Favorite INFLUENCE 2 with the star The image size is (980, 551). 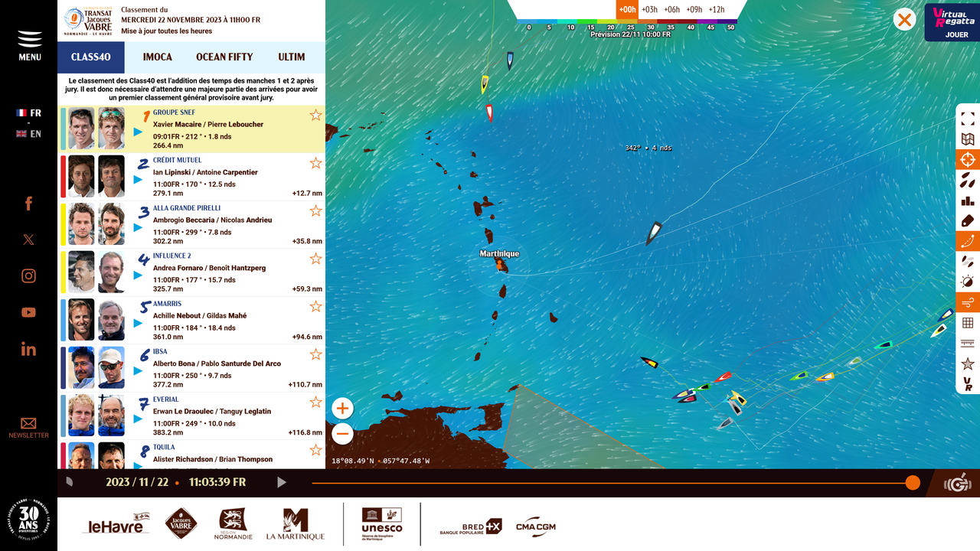(315, 259)
